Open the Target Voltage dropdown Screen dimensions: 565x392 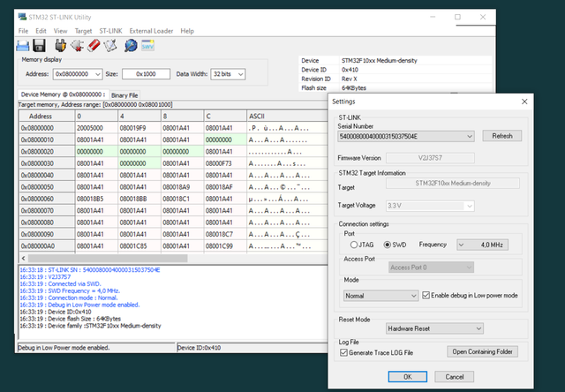tap(469, 206)
